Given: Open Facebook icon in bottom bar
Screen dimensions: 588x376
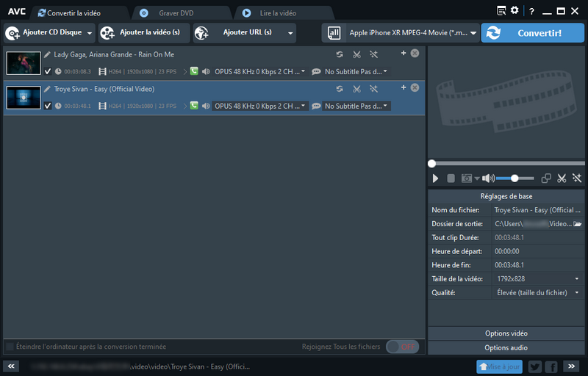Looking at the screenshot, I should coord(551,366).
